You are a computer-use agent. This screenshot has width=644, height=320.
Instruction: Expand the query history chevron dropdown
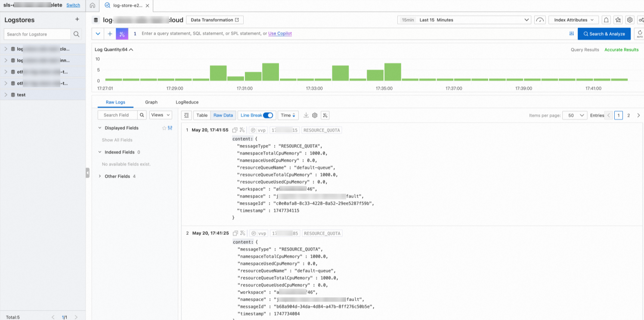[98, 34]
